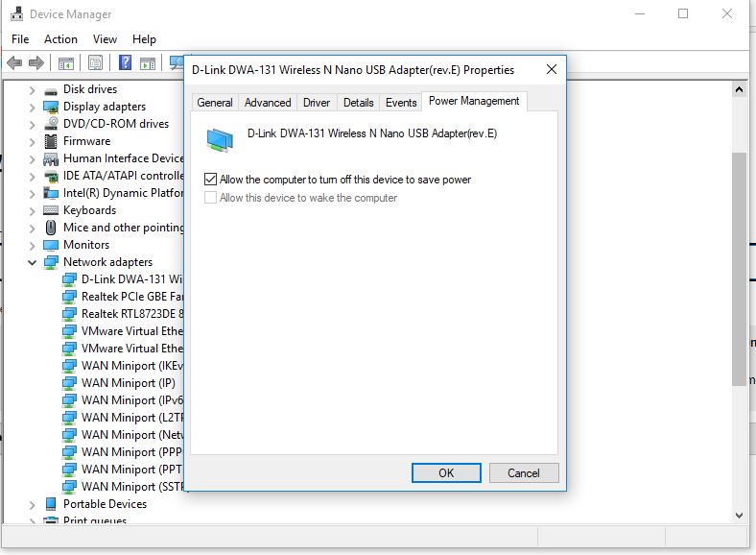The image size is (756, 555).
Task: Open the File menu
Action: (20, 39)
